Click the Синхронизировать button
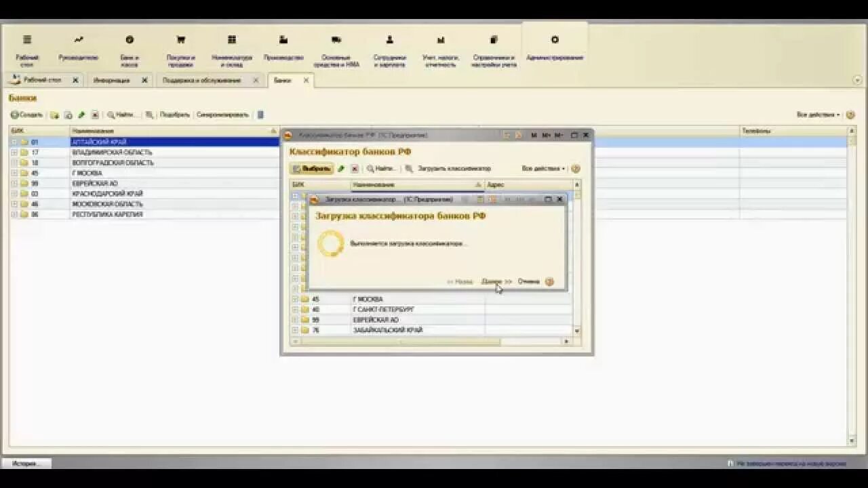 coord(223,115)
